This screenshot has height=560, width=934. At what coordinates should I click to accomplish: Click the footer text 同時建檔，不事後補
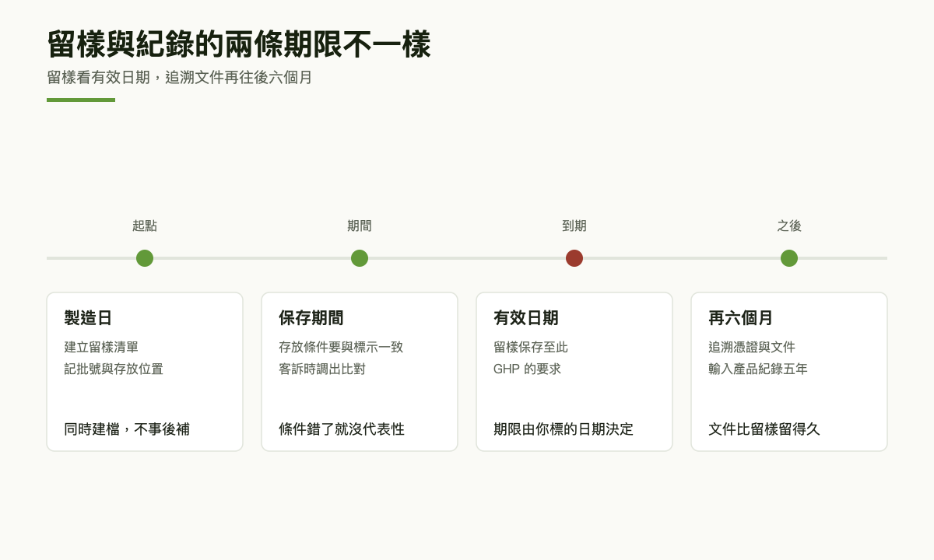(127, 429)
